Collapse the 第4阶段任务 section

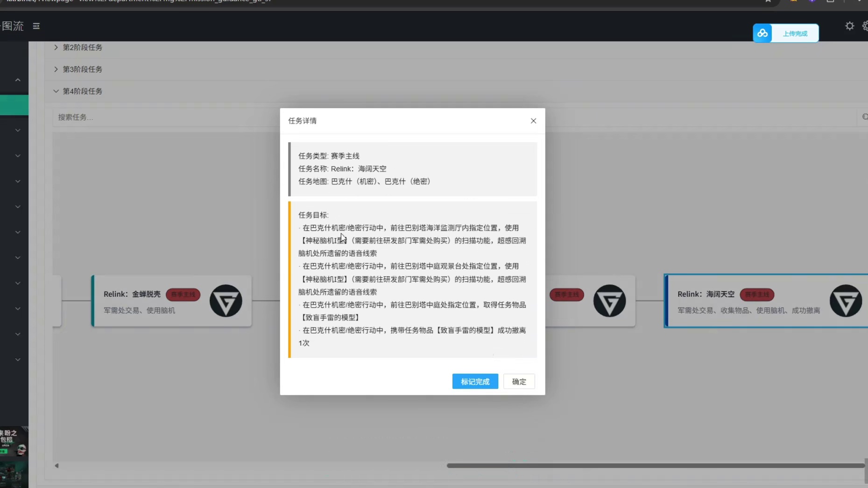82,91
